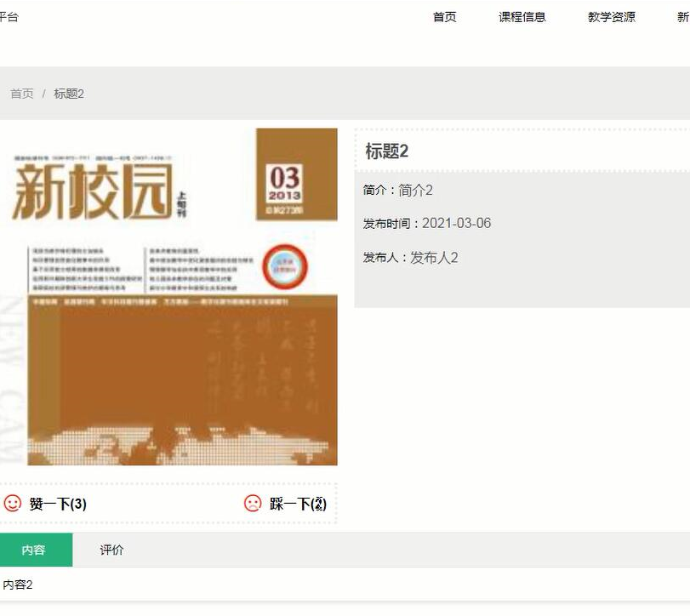Screen dimensions: 690x616
Task: Select the 标题2 heading text
Action: pyautogui.click(x=386, y=151)
